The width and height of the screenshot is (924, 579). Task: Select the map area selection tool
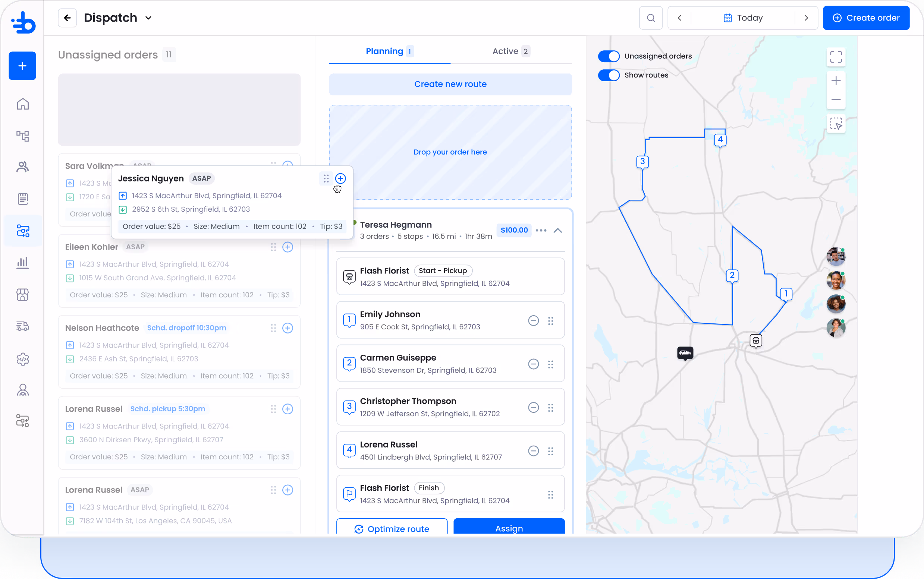pos(836,124)
